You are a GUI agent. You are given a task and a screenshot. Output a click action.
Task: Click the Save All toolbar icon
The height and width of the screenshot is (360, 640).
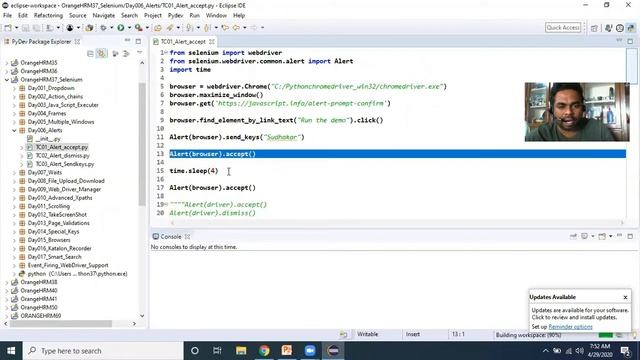[36, 28]
